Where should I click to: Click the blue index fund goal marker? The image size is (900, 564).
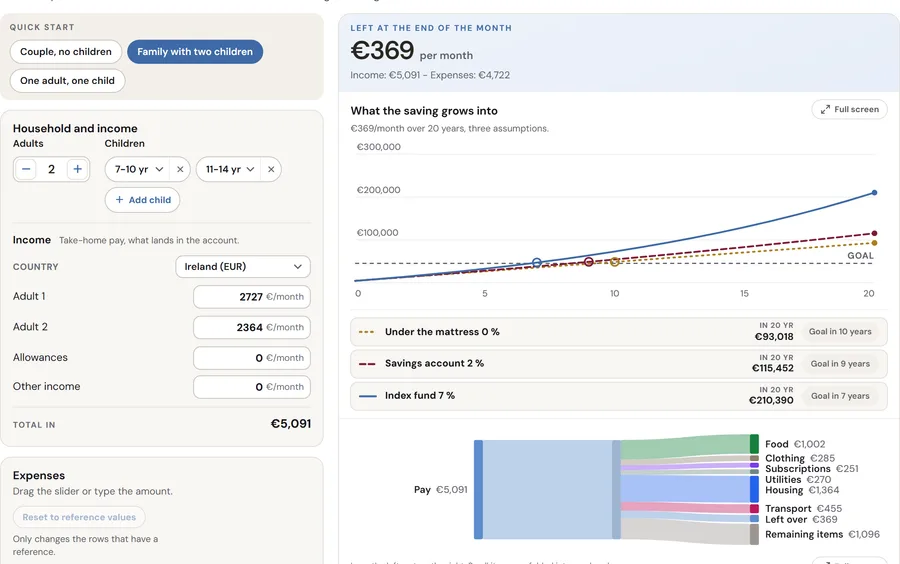537,263
